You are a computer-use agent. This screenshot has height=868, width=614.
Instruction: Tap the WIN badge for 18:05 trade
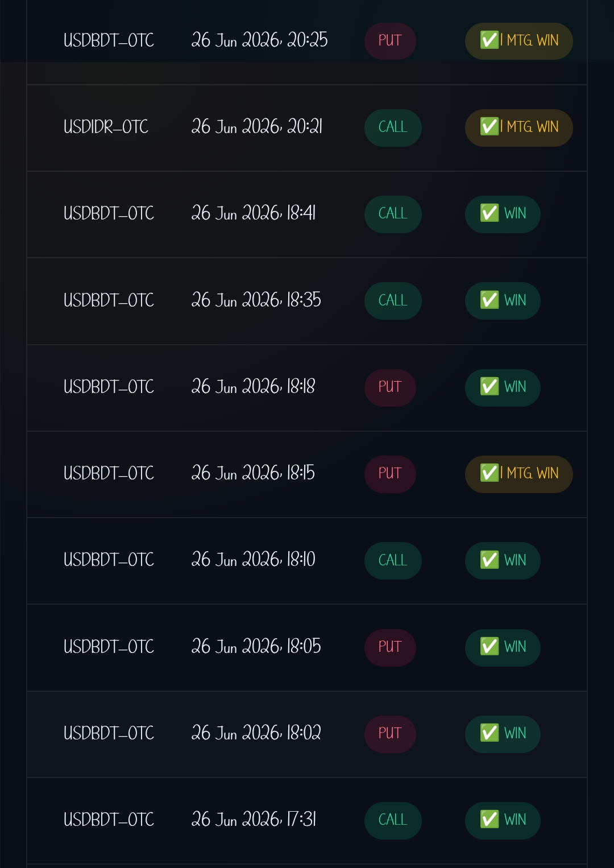(x=503, y=647)
